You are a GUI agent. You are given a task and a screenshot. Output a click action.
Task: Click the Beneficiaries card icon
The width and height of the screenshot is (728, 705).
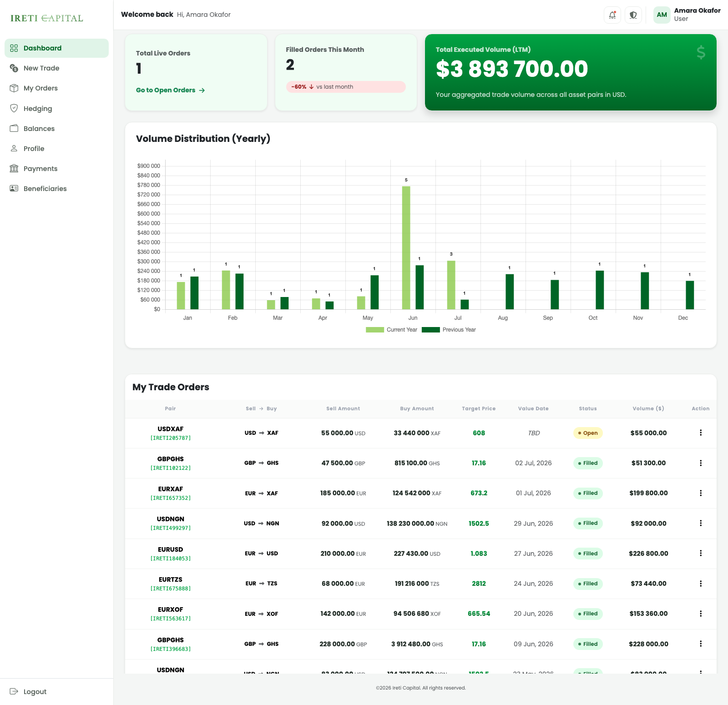pyautogui.click(x=14, y=188)
